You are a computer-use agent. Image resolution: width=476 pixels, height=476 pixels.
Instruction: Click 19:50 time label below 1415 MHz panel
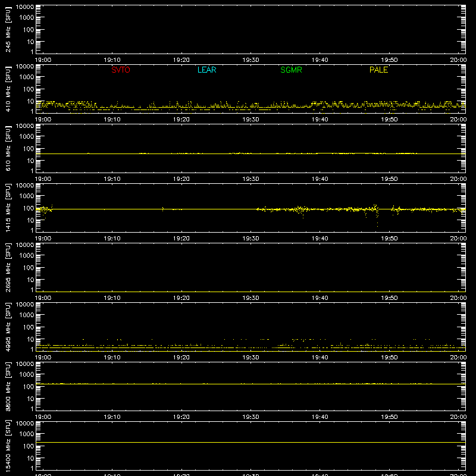coord(389,239)
